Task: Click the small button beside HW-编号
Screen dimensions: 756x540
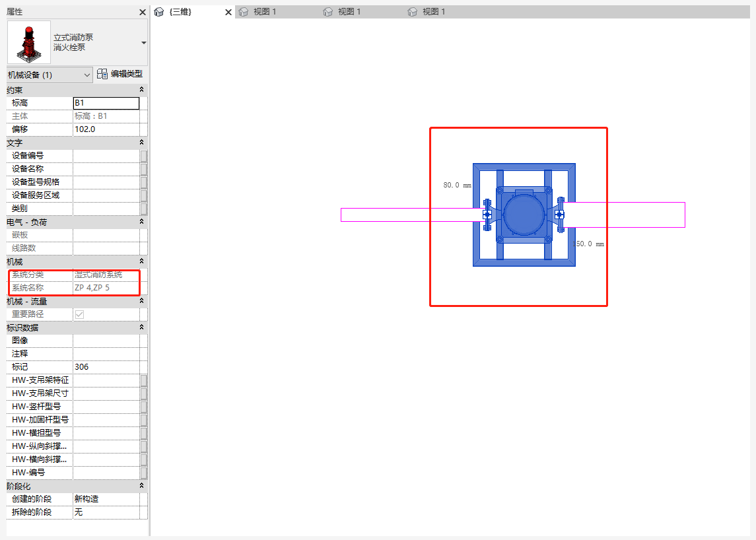Action: 143,473
